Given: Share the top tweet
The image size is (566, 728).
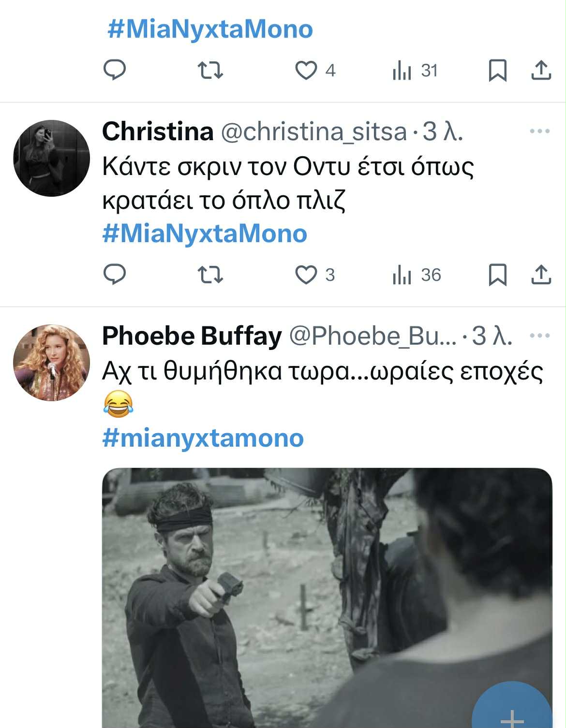Looking at the screenshot, I should pyautogui.click(x=541, y=71).
